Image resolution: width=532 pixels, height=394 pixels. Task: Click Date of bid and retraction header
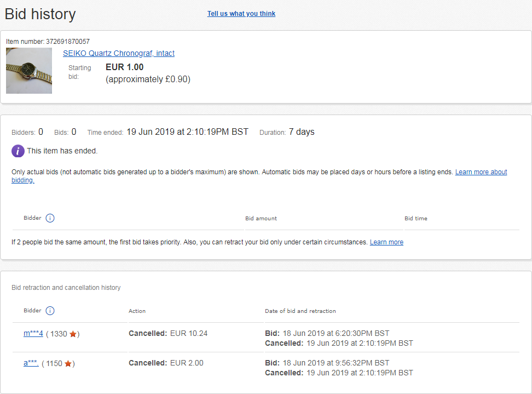pyautogui.click(x=300, y=311)
